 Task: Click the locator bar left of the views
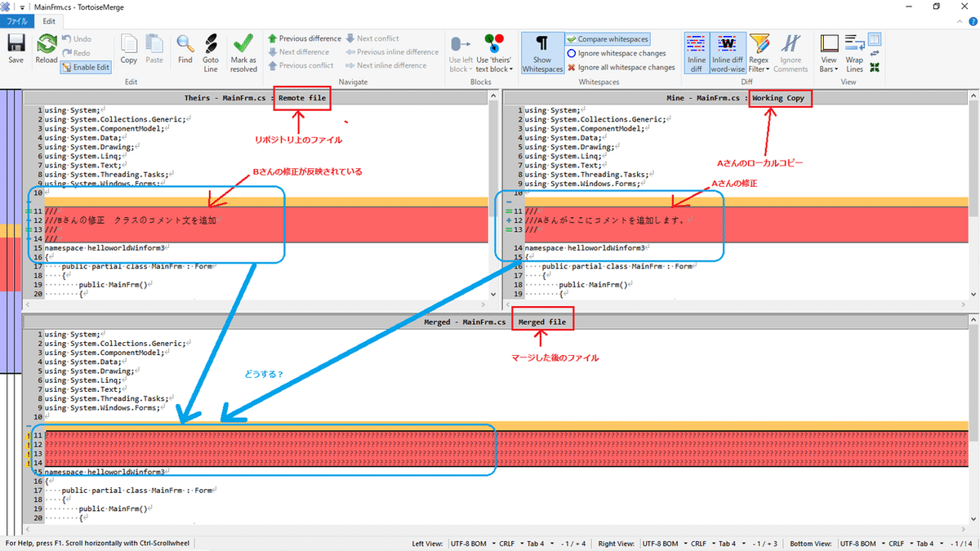(x=11, y=310)
